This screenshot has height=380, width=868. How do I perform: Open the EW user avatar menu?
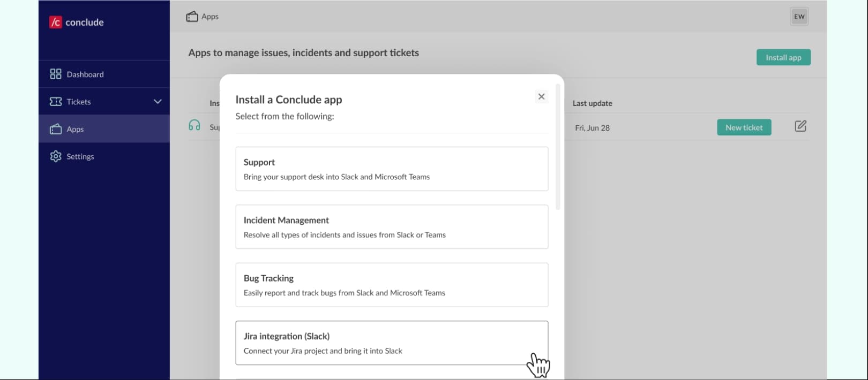point(799,17)
